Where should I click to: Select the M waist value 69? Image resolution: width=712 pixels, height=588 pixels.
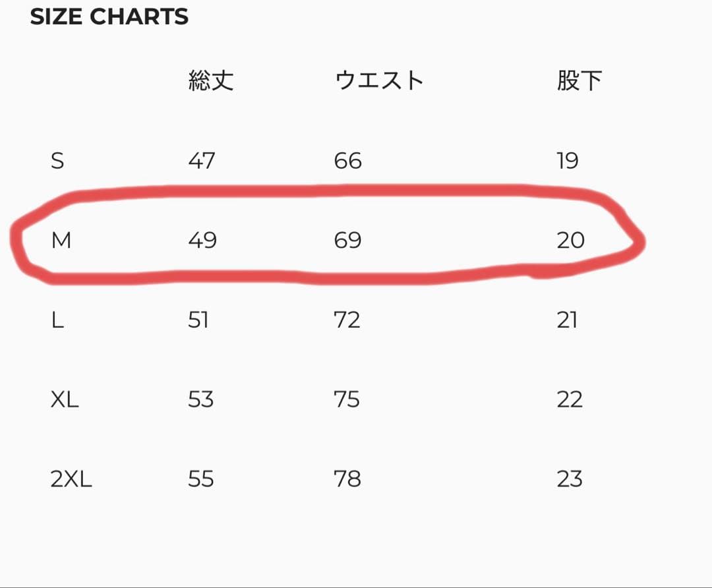coord(347,241)
